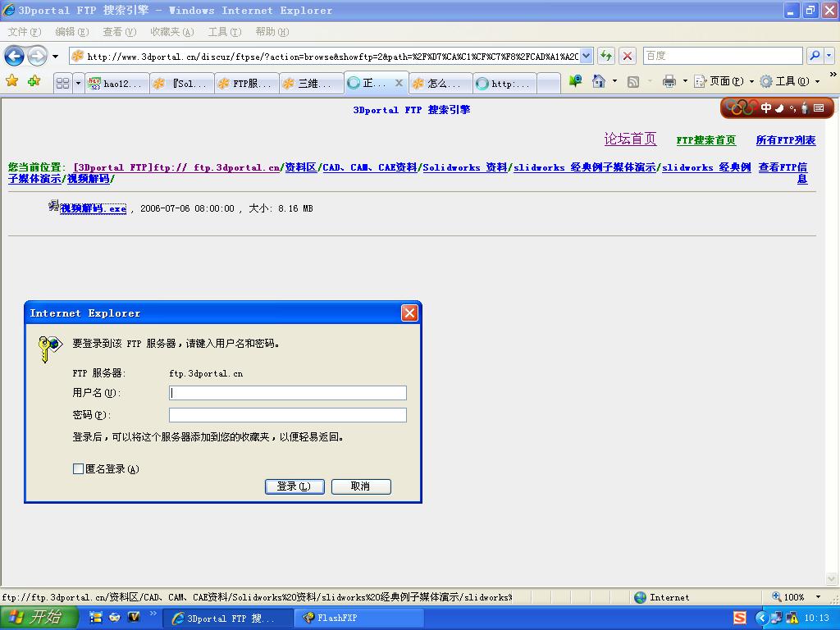Open the Solidworks 资料 breadcrumb link

tap(464, 167)
